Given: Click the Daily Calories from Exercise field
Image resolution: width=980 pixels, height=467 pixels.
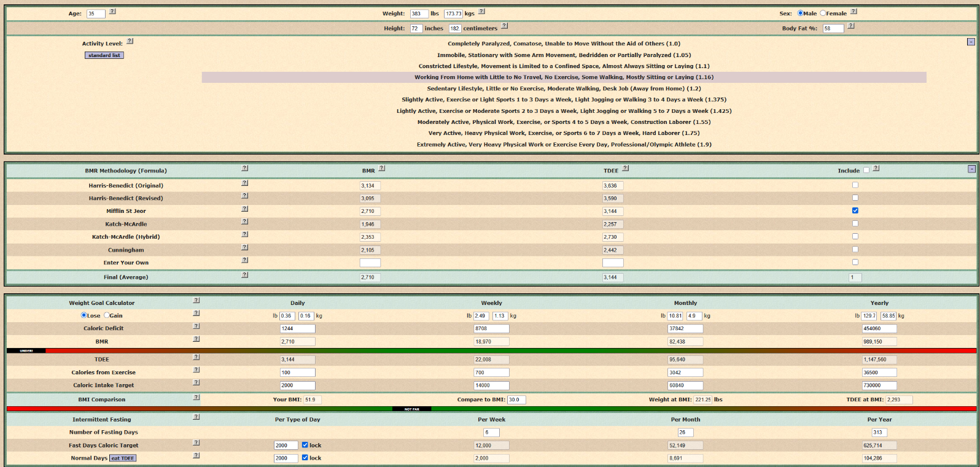Looking at the screenshot, I should point(298,372).
